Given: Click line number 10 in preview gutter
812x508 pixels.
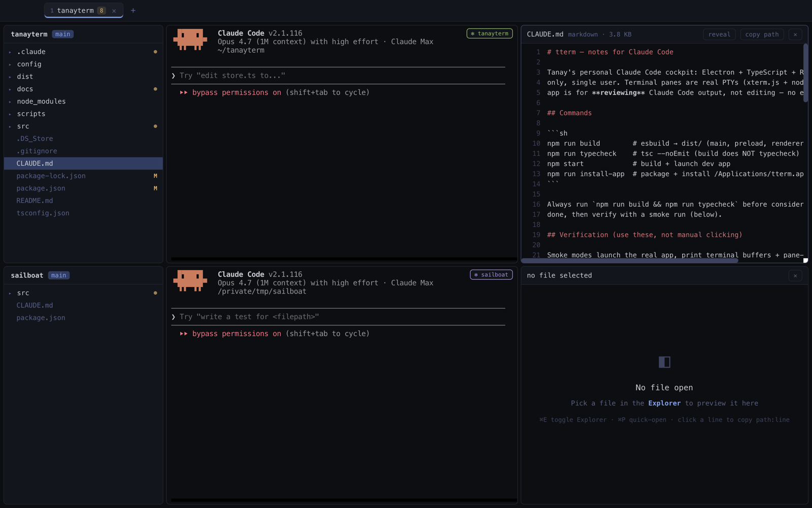Looking at the screenshot, I should pyautogui.click(x=536, y=143).
